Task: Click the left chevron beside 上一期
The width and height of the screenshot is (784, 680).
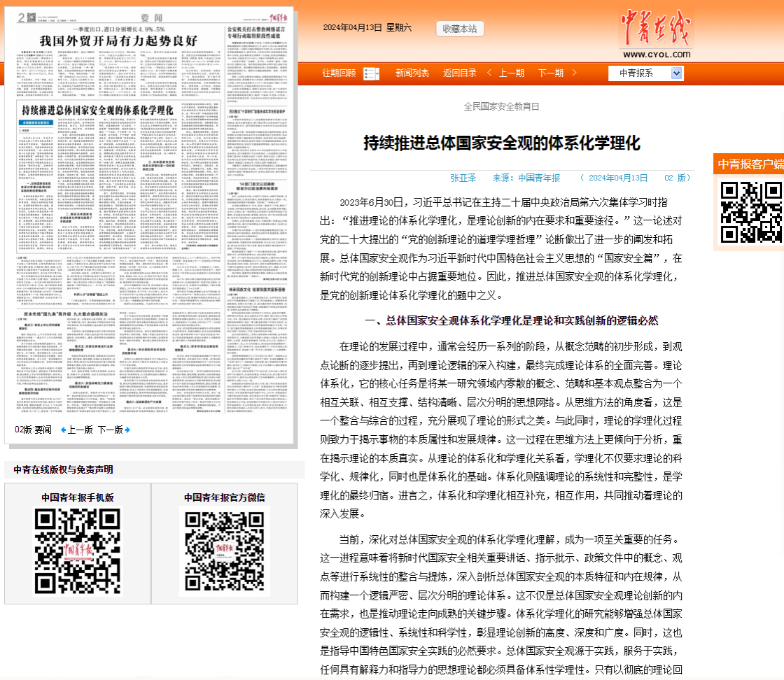Action: click(489, 73)
